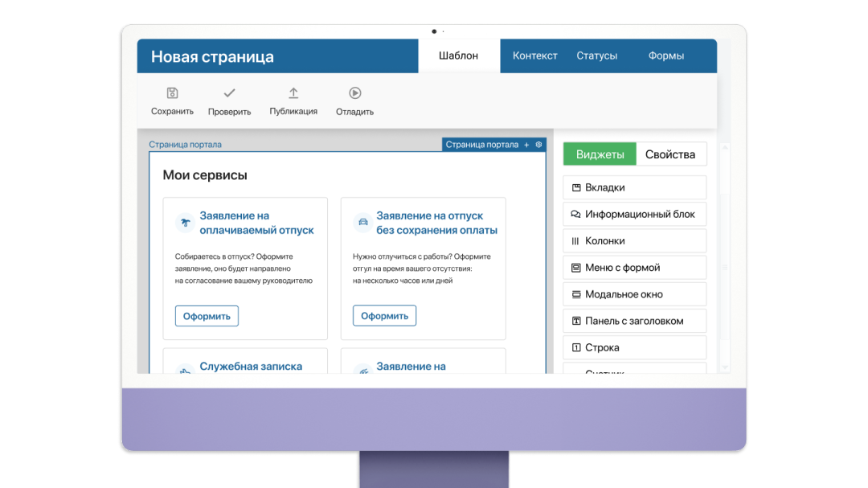Viewport: 868px width, 488px height.
Task: Select the Вкладки widget
Action: (634, 187)
